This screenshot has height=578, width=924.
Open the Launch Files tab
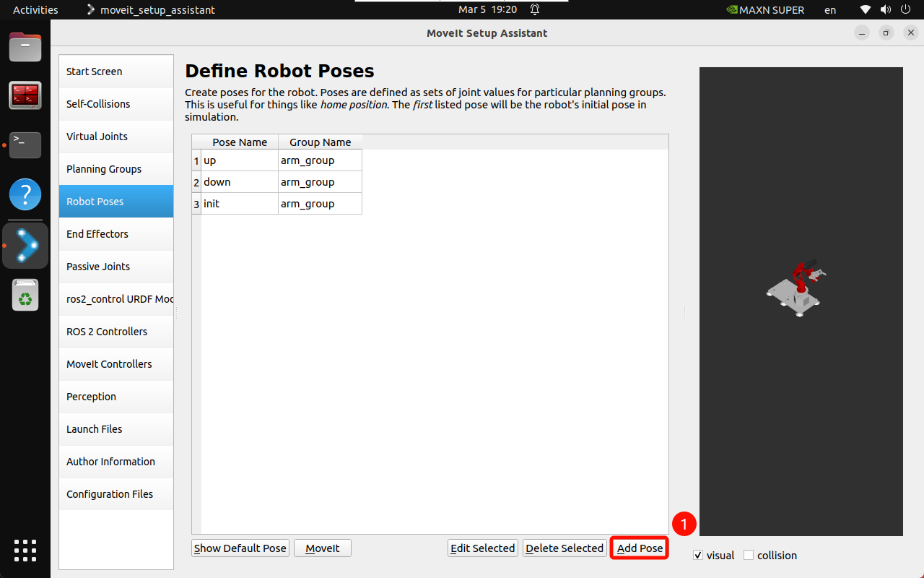click(x=116, y=429)
